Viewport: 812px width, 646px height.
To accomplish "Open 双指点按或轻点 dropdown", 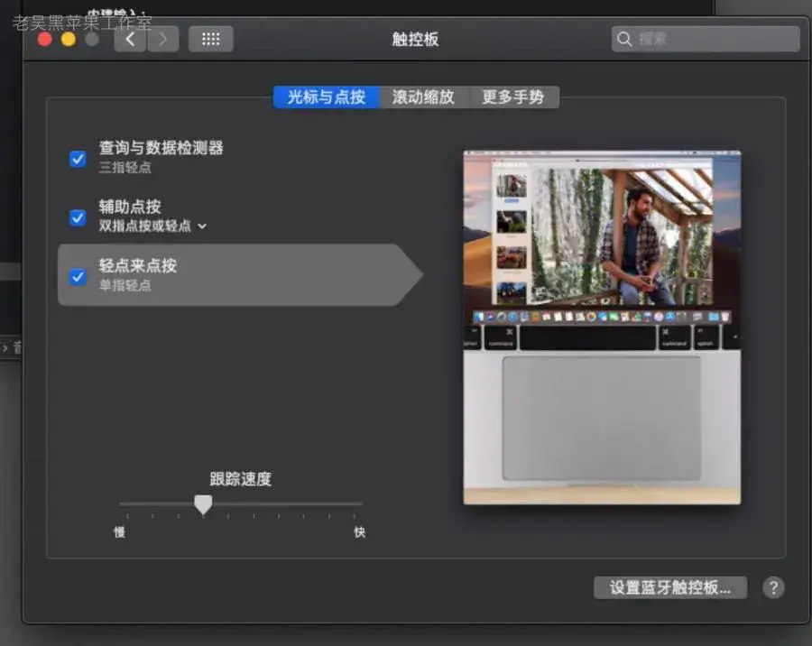I will click(152, 226).
